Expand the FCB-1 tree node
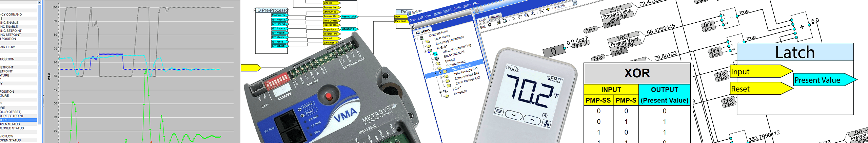868x143 pixels. pyautogui.click(x=440, y=92)
